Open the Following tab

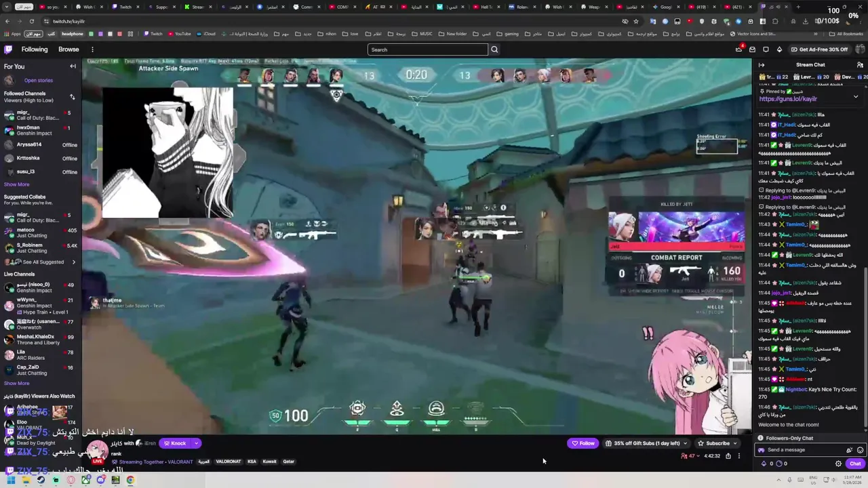pyautogui.click(x=34, y=49)
